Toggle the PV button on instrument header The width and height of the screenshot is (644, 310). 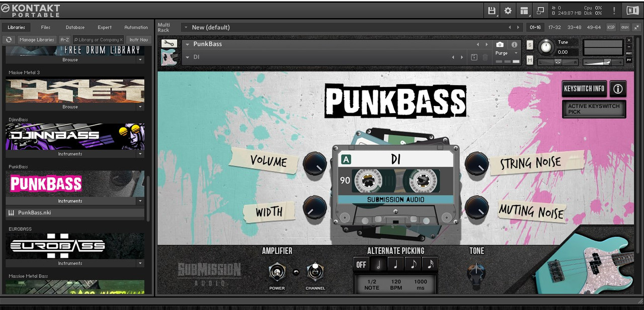(x=629, y=60)
